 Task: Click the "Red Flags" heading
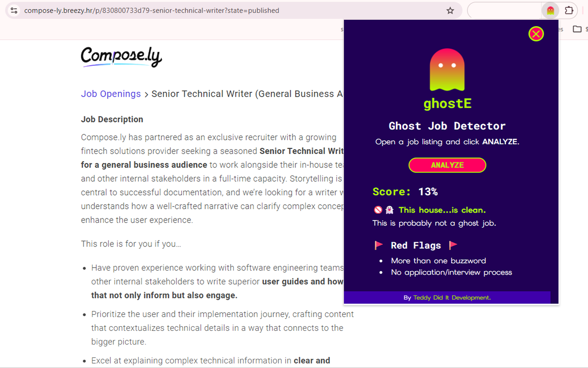pos(416,246)
